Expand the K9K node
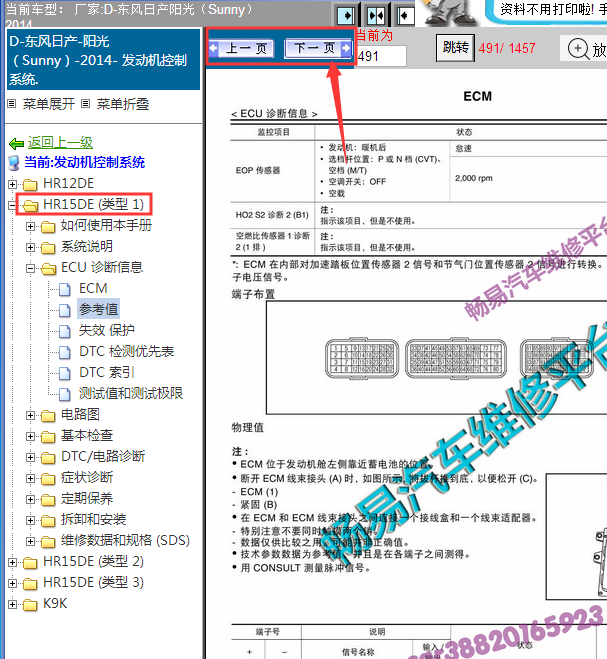This screenshot has width=607, height=659. 12,604
